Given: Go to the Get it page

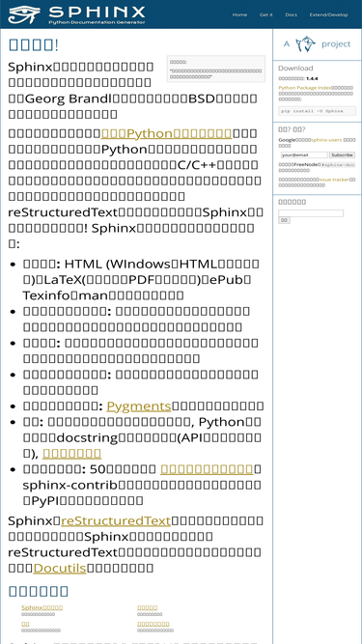Looking at the screenshot, I should coord(266,14).
